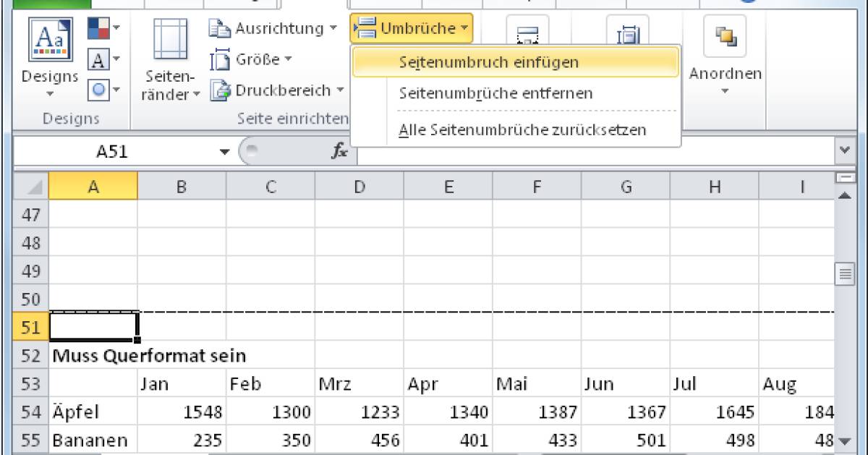Click the Select All corner button
The image size is (868, 455).
(x=31, y=187)
